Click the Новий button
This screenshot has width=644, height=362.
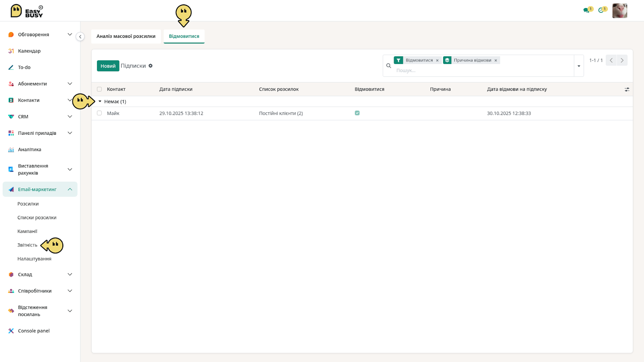click(108, 66)
